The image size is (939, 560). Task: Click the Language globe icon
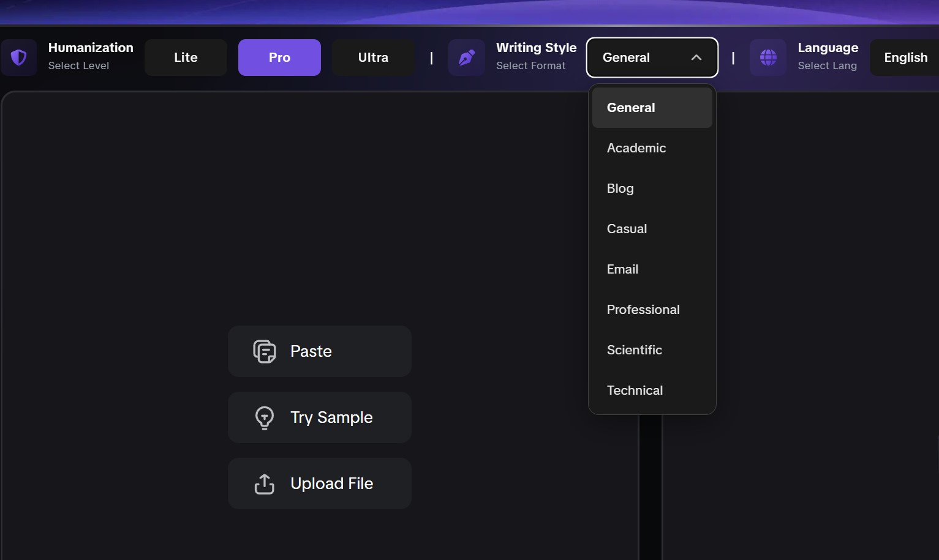point(768,58)
